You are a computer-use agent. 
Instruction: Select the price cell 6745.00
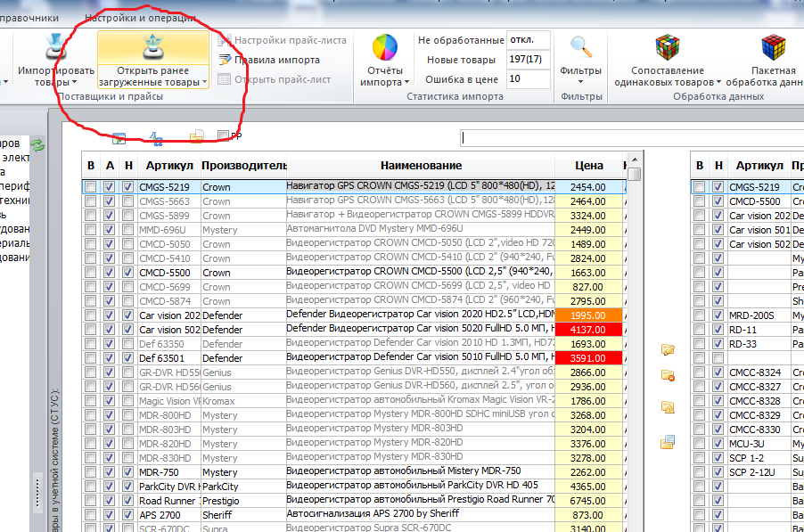[x=588, y=501]
